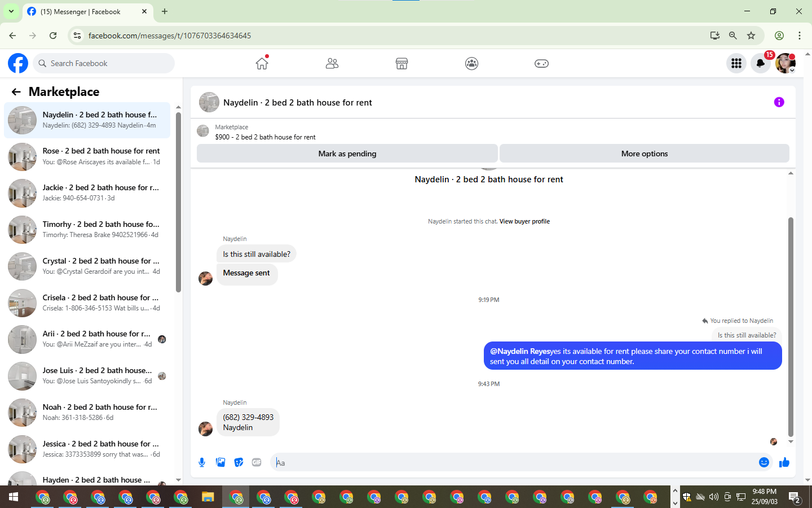The height and width of the screenshot is (508, 812).
Task: Go back using the Marketplace arrow
Action: click(x=16, y=92)
